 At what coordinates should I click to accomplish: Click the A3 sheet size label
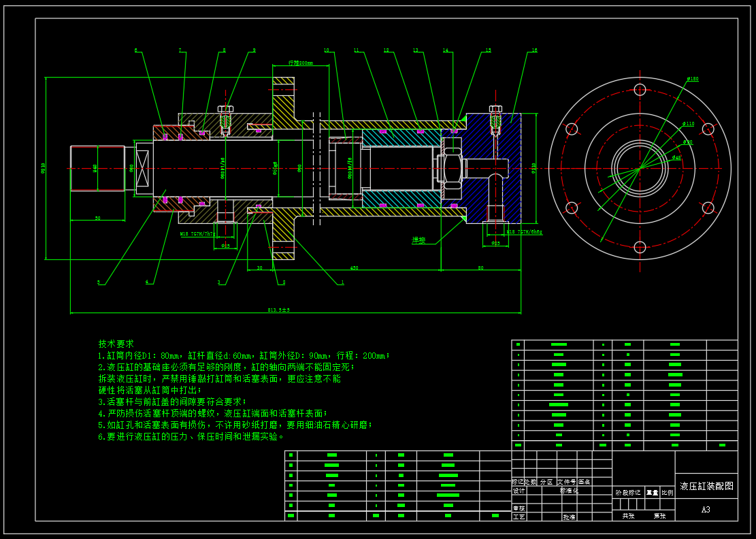coord(706,509)
